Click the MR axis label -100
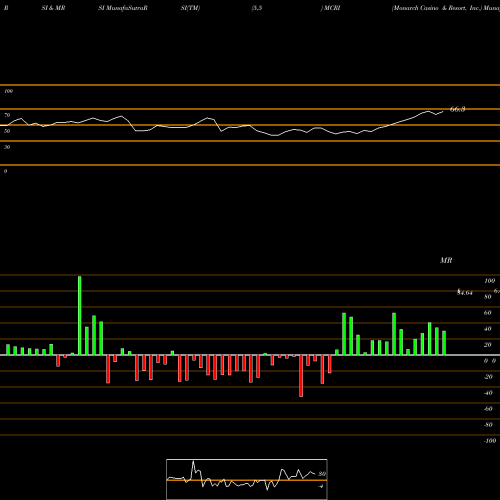This screenshot has height=500, width=500. 490,441
